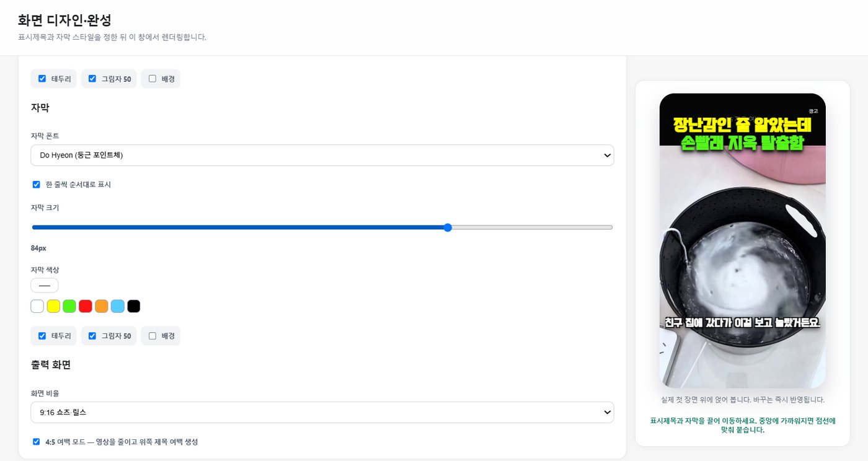This screenshot has height=461, width=868.
Task: Open the custom 자막 색상 color picker
Action: click(45, 286)
